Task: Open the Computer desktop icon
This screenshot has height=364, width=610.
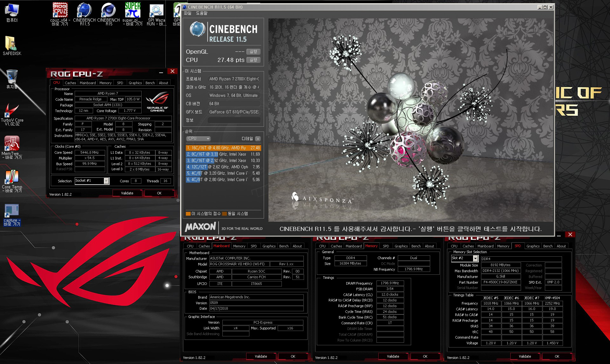Action: point(12,13)
